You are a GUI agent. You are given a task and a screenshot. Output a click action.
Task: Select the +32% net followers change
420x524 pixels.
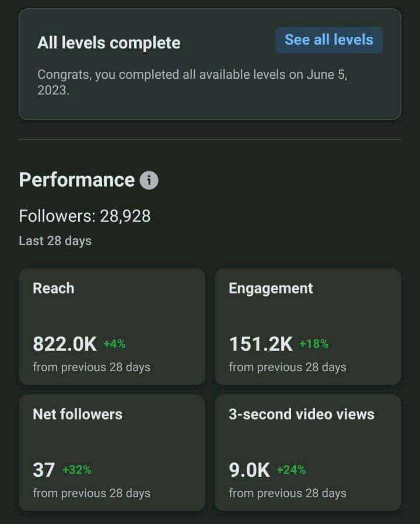(x=77, y=470)
